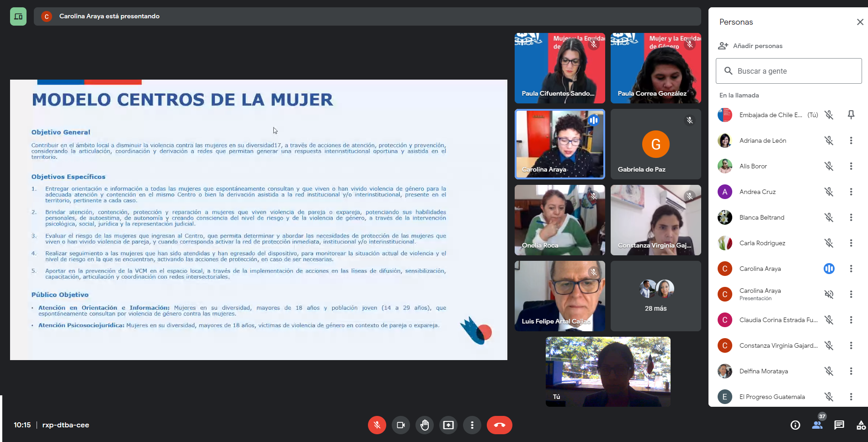Mute audio of Carolina Araya's presentation
Viewport: 868px width, 442px height.
[829, 294]
